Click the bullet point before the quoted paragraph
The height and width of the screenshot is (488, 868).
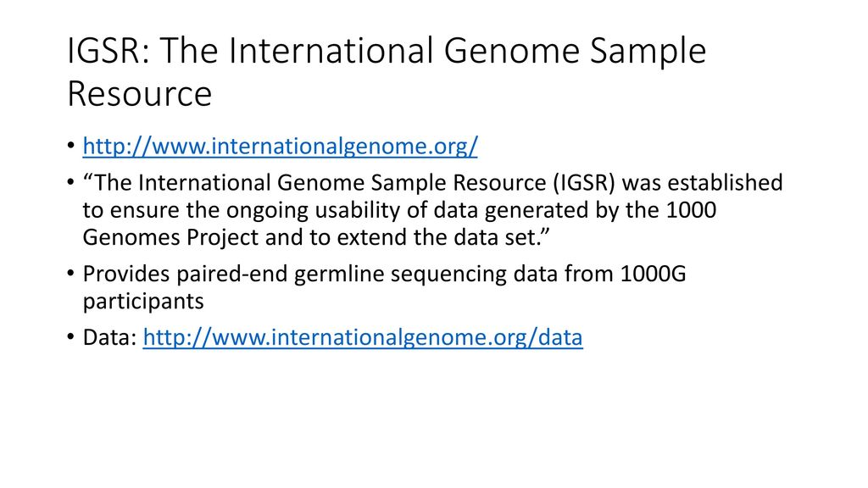tap(70, 183)
